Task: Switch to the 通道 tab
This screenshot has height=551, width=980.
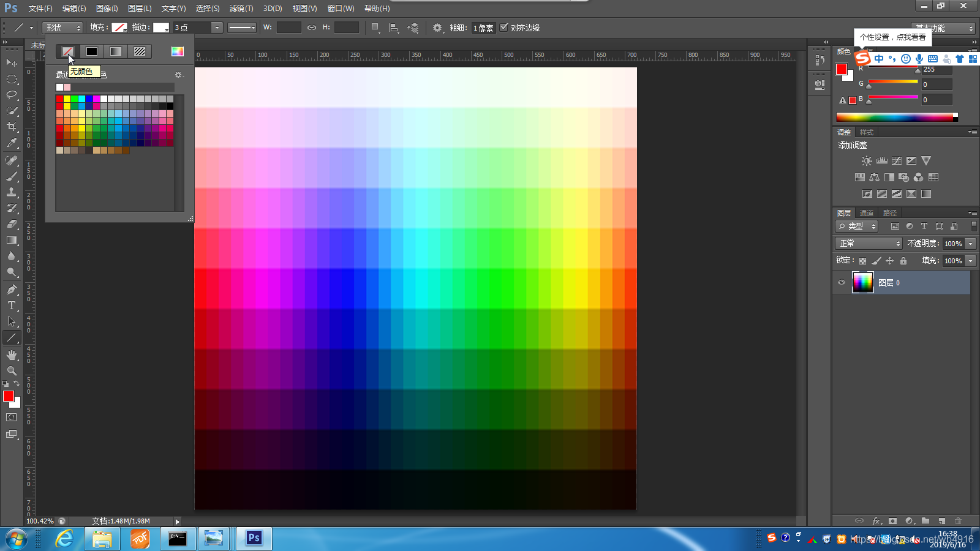Action: 867,213
